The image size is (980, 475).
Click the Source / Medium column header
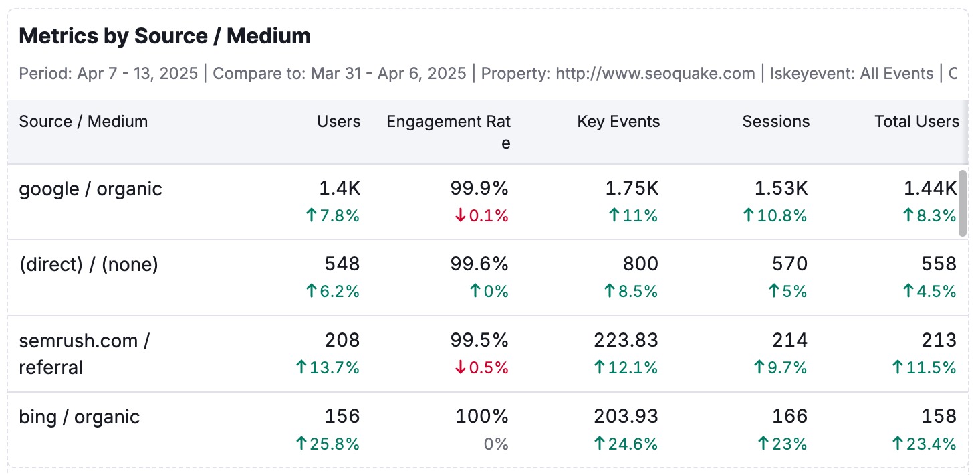84,122
